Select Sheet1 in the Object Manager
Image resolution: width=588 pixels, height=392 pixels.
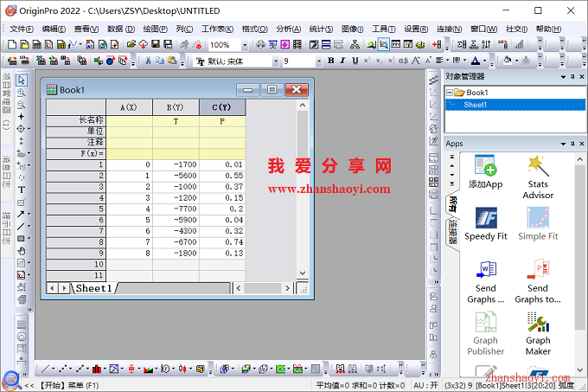475,105
